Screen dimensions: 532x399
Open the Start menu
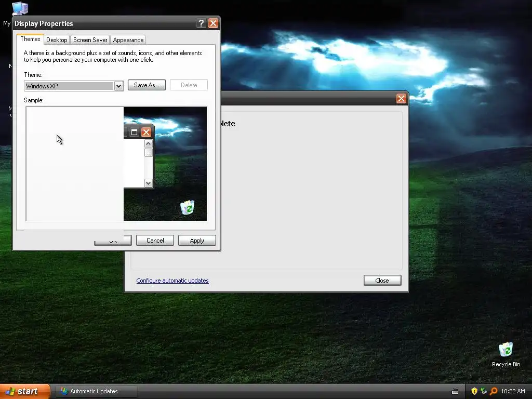coord(25,392)
